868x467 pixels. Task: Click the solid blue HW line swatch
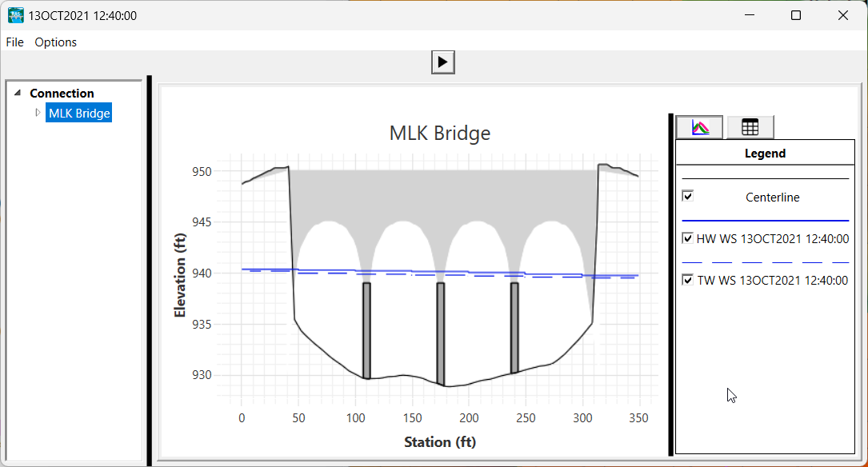(x=765, y=220)
